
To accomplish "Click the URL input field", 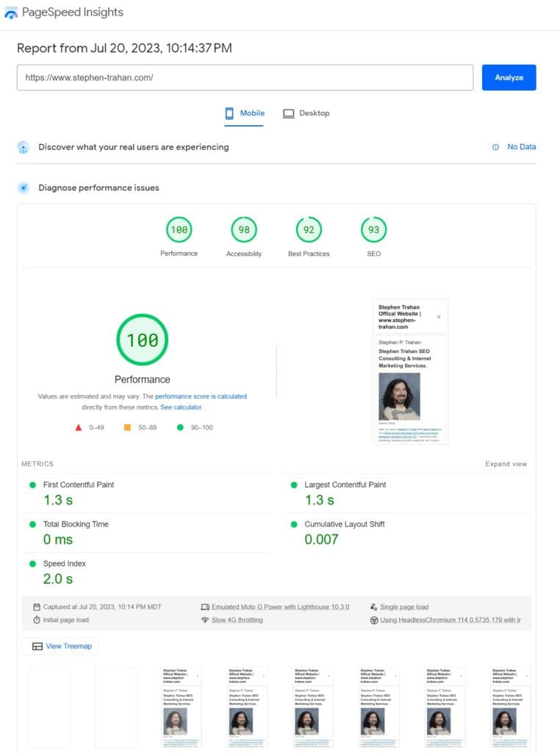I will [245, 77].
